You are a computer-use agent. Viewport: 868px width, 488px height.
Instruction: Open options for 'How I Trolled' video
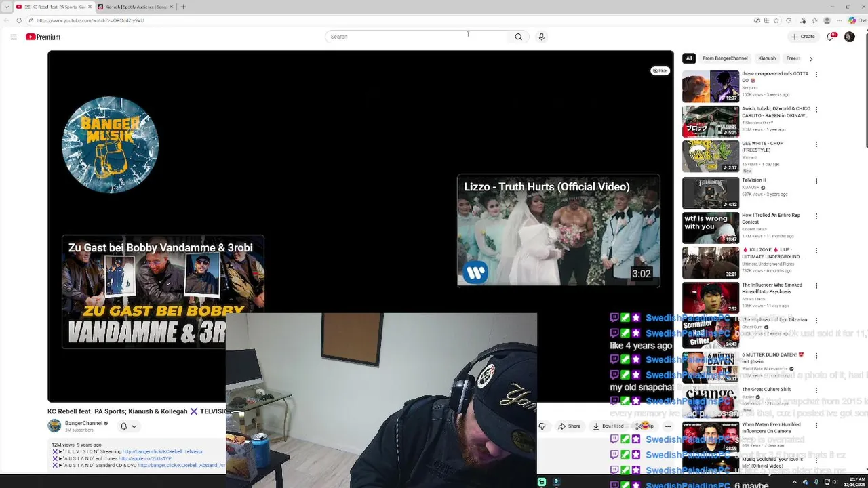coord(816,216)
